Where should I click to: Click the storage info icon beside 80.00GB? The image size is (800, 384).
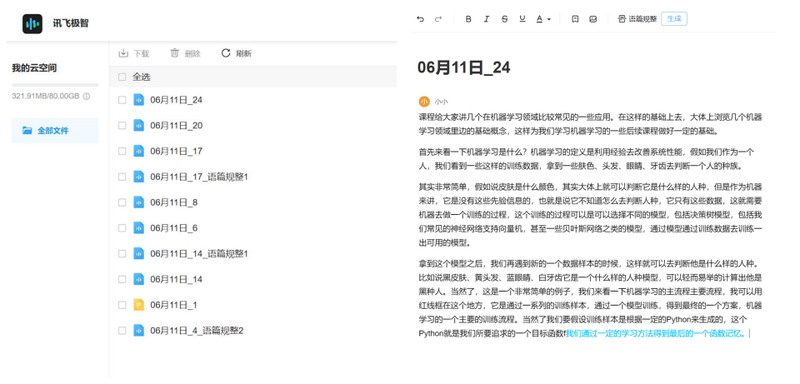click(87, 96)
